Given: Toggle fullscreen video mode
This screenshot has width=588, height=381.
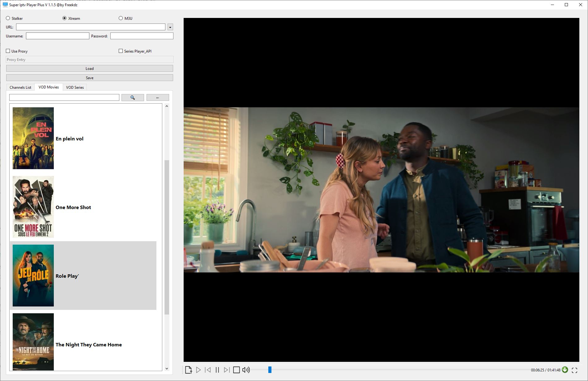Looking at the screenshot, I should (x=574, y=370).
